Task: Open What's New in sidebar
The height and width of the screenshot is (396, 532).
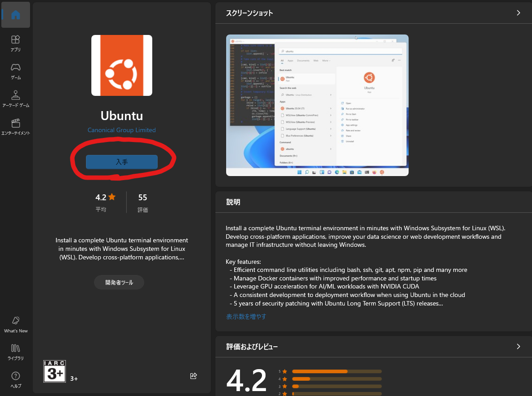Action: tap(16, 325)
